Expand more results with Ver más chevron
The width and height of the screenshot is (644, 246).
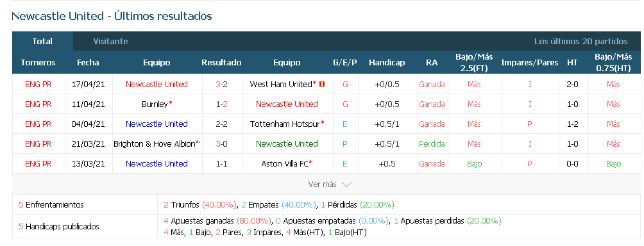coord(346,184)
